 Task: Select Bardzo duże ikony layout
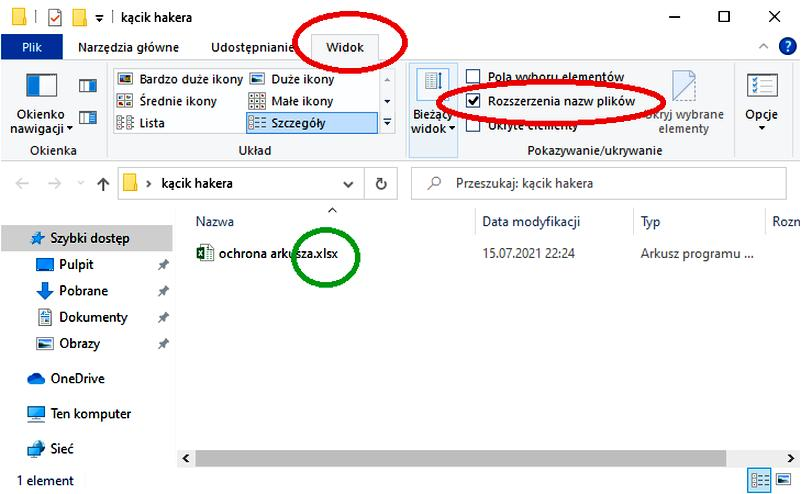(x=180, y=79)
